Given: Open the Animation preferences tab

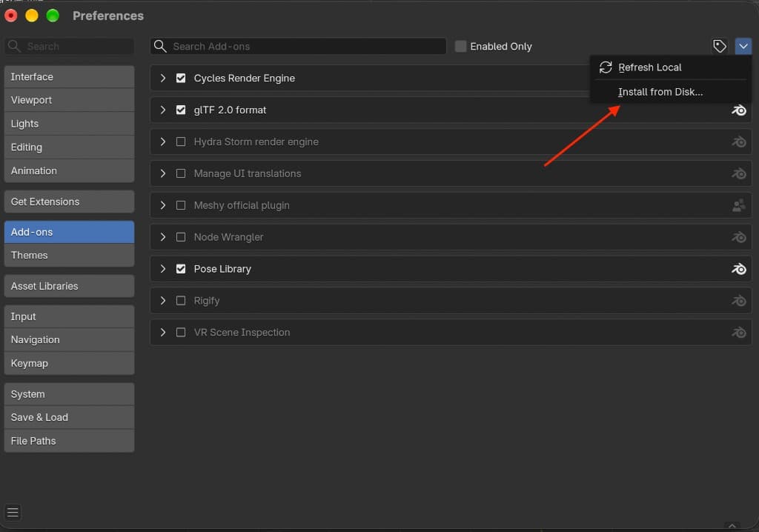Looking at the screenshot, I should pos(69,171).
